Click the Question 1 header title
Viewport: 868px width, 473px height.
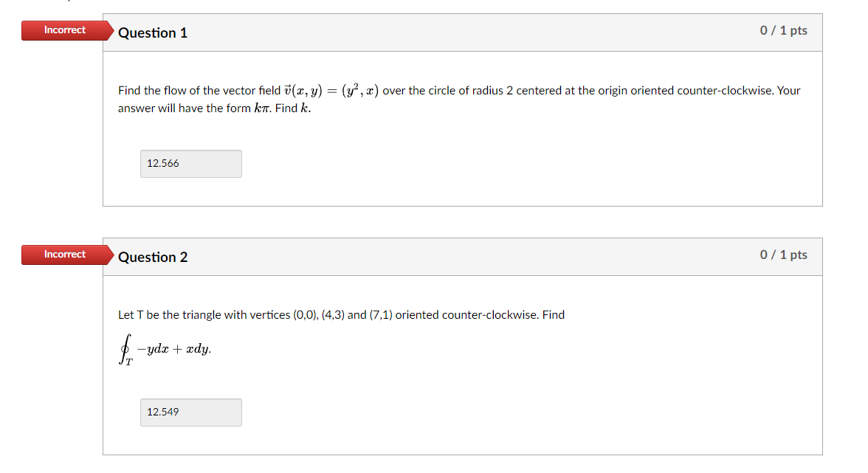pos(153,32)
